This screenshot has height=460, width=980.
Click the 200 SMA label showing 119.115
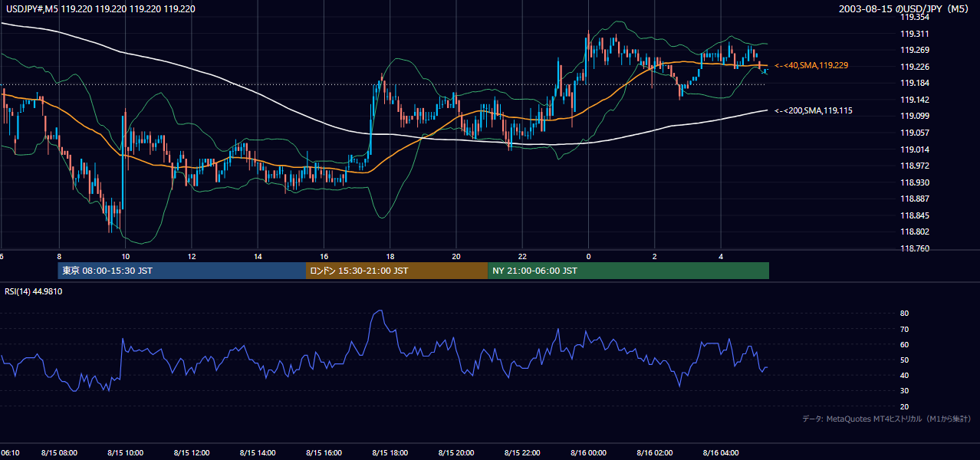coord(814,110)
